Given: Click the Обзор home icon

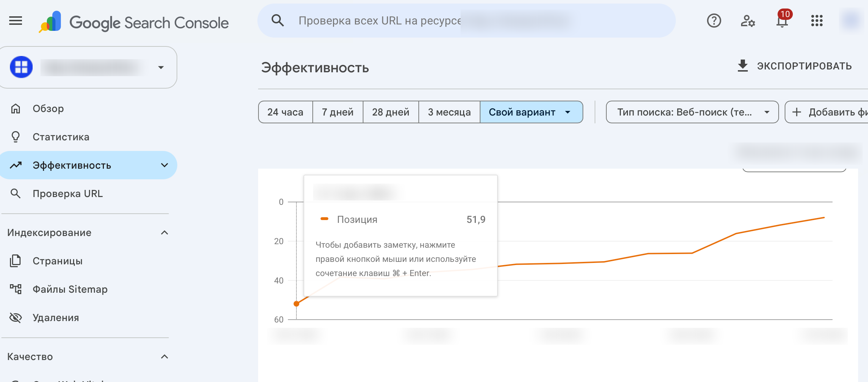Looking at the screenshot, I should click(x=16, y=108).
